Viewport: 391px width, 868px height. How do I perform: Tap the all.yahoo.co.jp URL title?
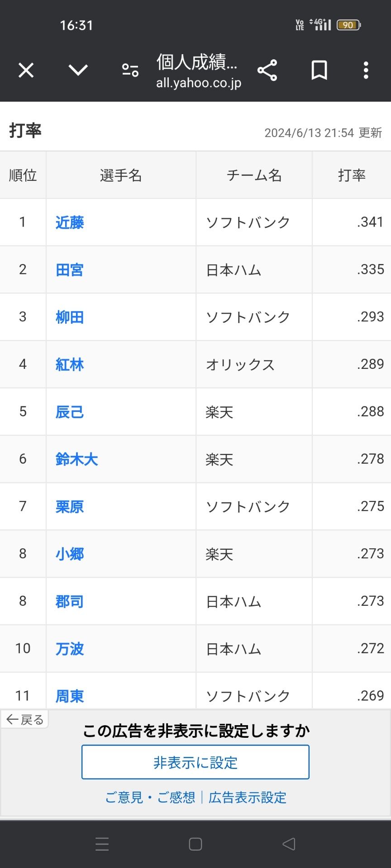(199, 83)
